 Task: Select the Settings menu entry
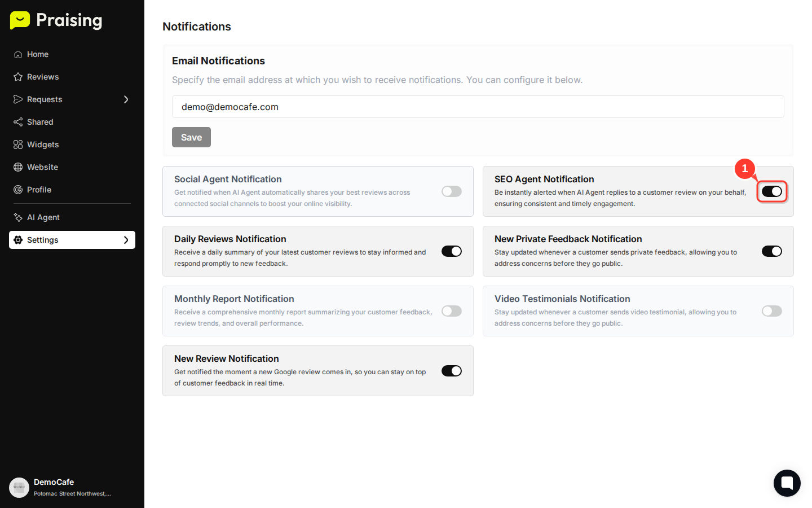[x=42, y=240]
